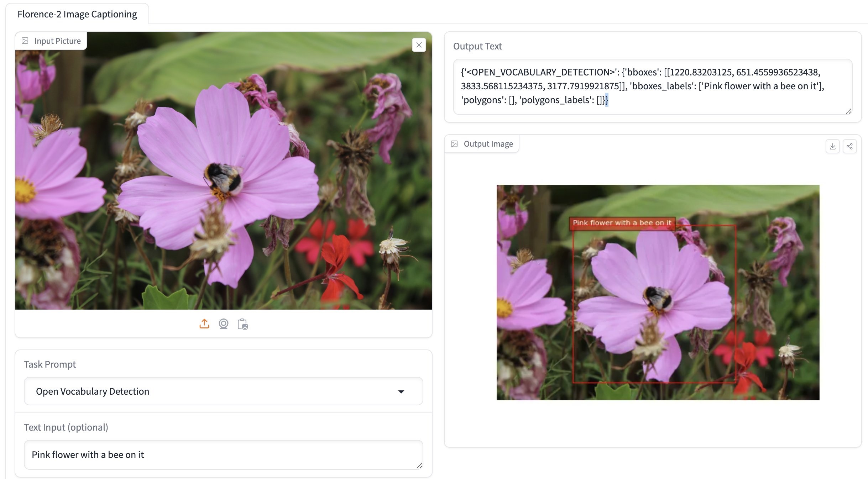This screenshot has width=868, height=479.
Task: Click the upload image icon
Action: coord(204,324)
